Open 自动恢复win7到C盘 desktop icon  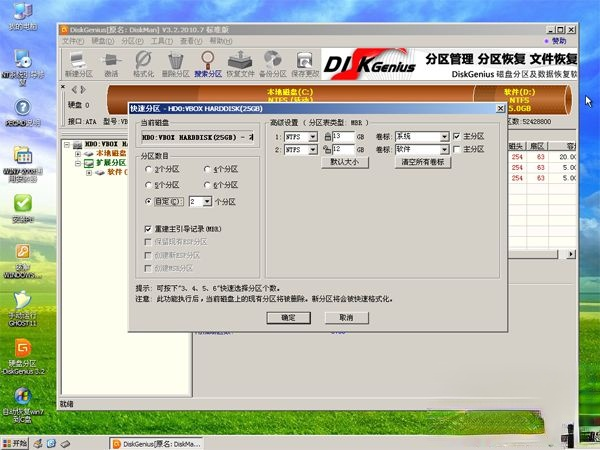[x=23, y=406]
